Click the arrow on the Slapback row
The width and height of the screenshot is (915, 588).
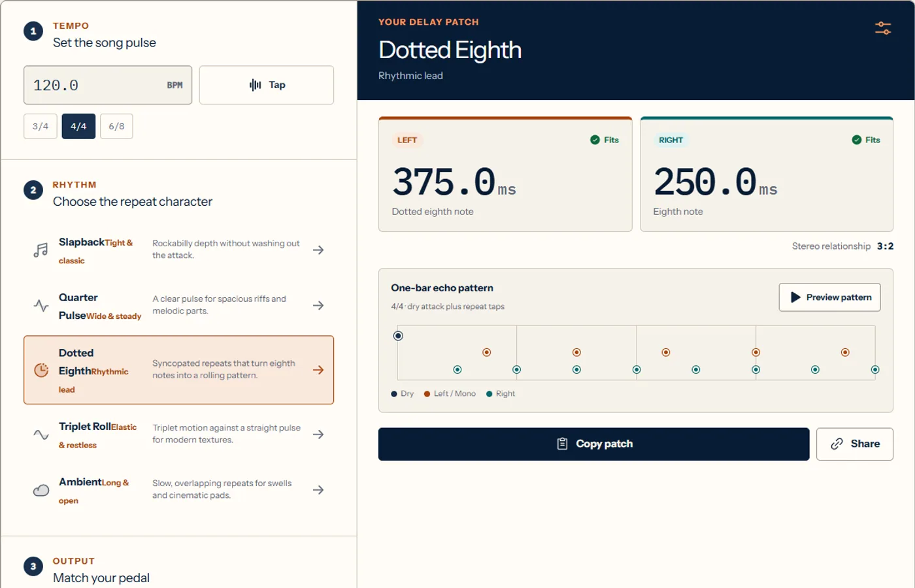click(318, 250)
